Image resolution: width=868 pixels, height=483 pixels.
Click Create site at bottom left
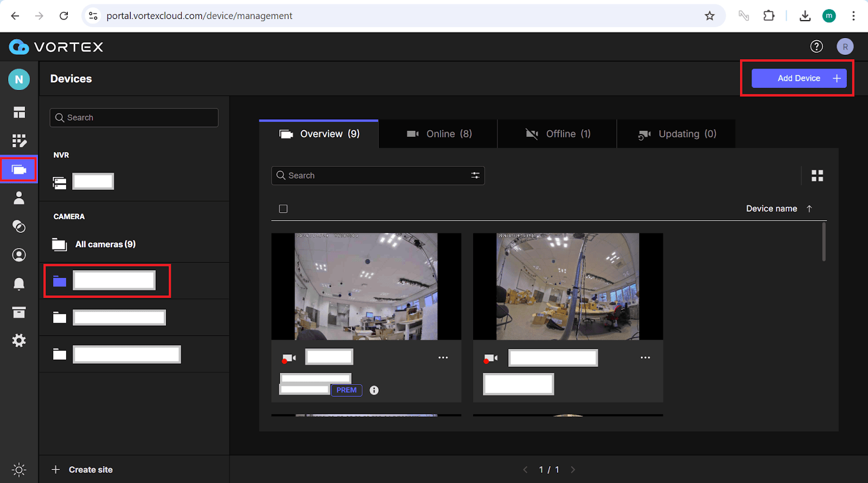(82, 469)
